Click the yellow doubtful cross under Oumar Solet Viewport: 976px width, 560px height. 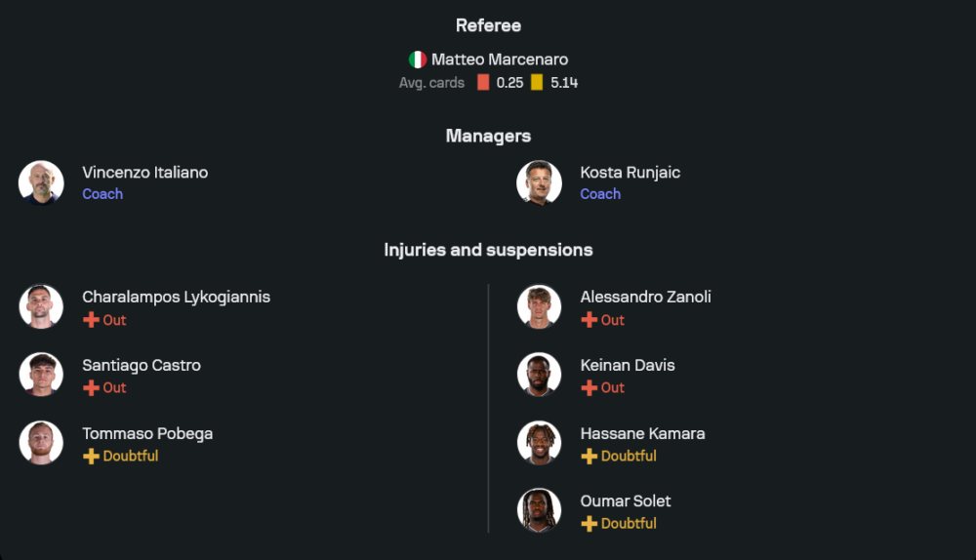[x=589, y=524]
